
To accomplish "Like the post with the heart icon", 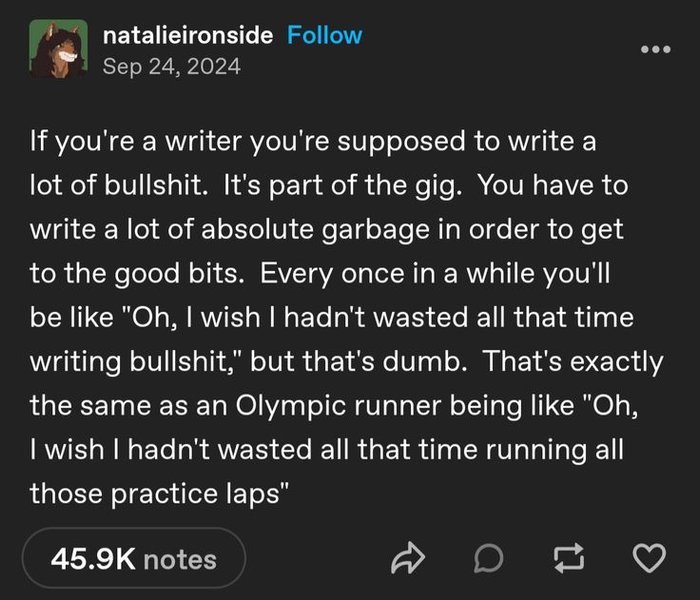I will click(650, 557).
